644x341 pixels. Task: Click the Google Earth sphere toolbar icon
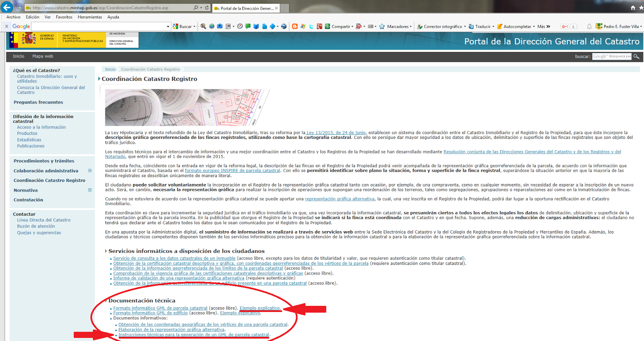[284, 26]
